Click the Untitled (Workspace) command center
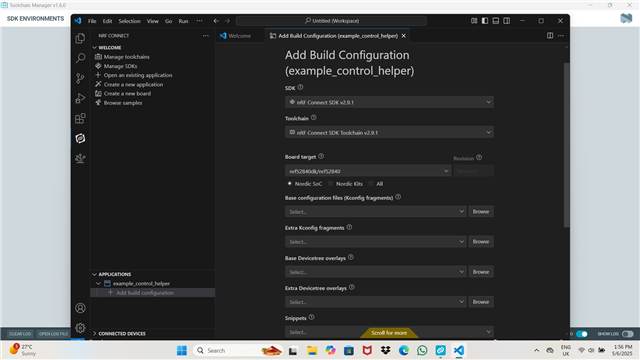The height and width of the screenshot is (360, 640). click(x=331, y=21)
